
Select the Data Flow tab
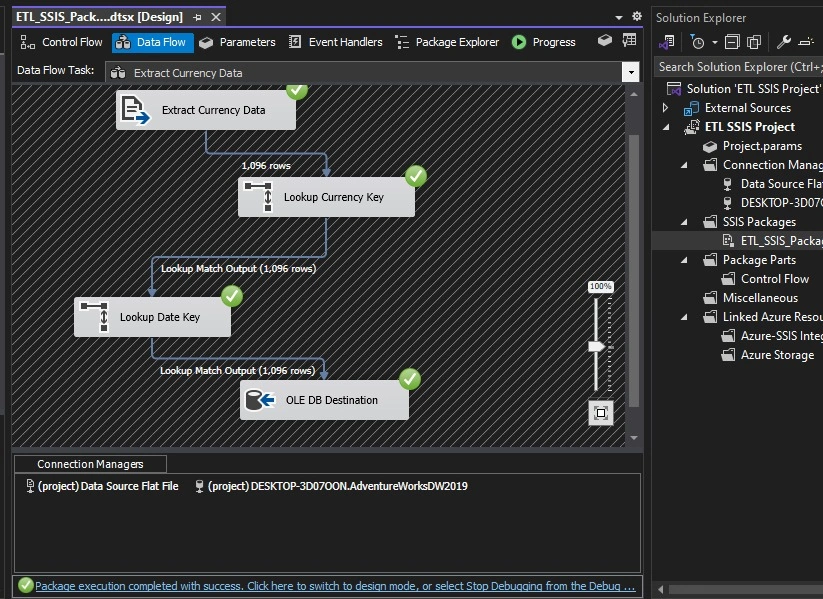coord(152,42)
